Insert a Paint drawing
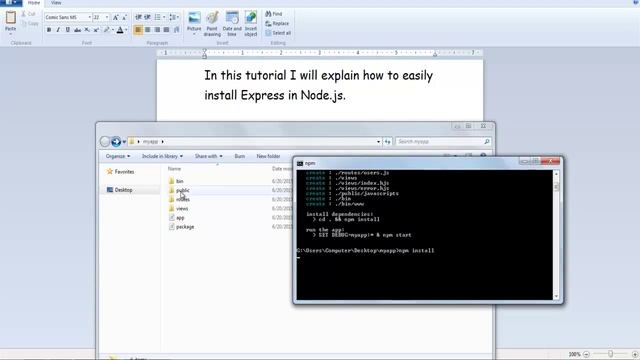This screenshot has height=360, width=640. (x=212, y=23)
